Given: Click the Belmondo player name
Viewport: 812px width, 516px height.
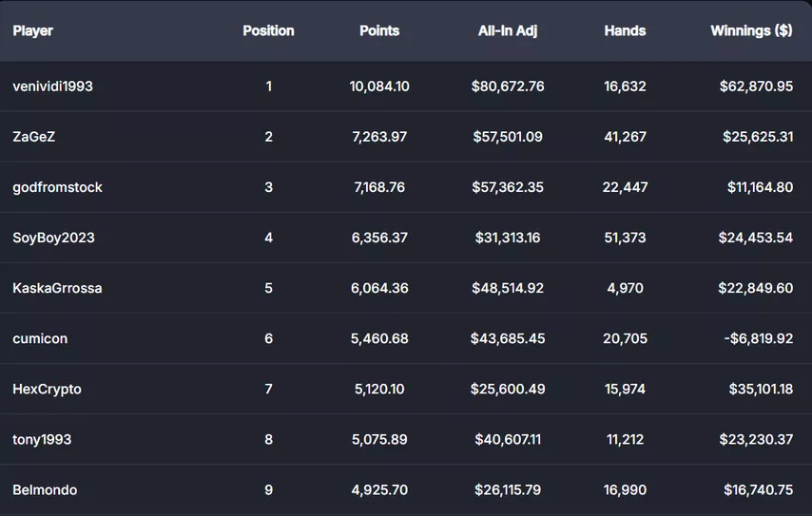Looking at the screenshot, I should 45,489.
